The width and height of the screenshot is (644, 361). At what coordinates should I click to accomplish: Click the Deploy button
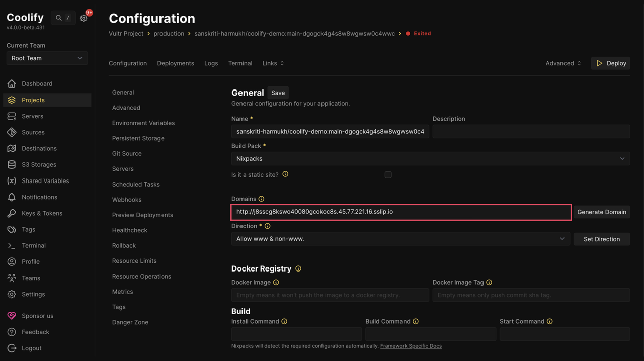pyautogui.click(x=611, y=63)
